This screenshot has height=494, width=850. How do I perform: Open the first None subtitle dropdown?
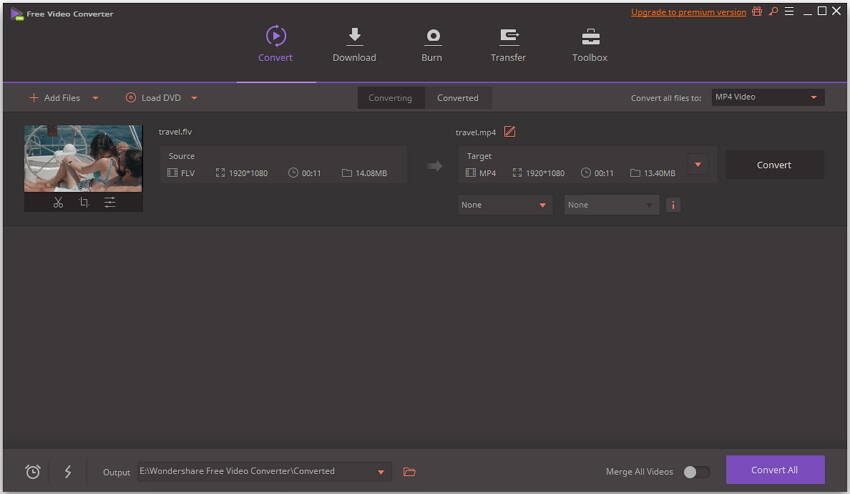click(505, 205)
